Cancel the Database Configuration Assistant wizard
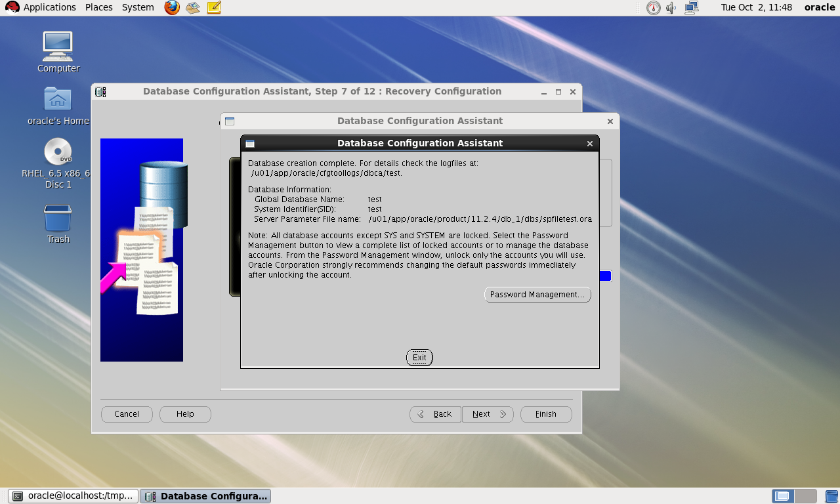The image size is (840, 504). click(x=127, y=414)
